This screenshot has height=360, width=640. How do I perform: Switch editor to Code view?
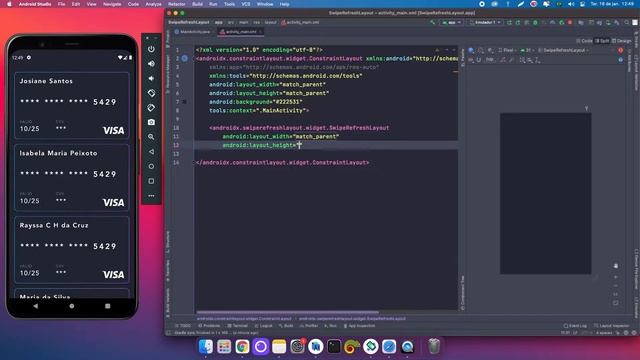tap(584, 41)
